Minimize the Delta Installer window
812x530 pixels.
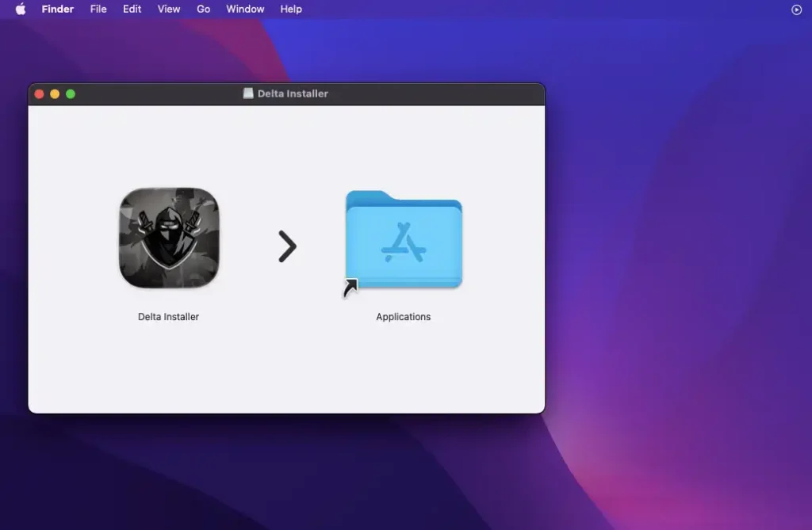pyautogui.click(x=55, y=93)
